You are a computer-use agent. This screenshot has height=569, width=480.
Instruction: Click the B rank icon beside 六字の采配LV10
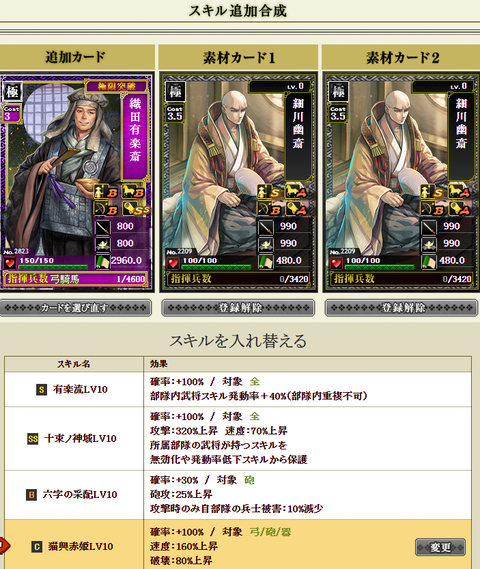[32, 495]
